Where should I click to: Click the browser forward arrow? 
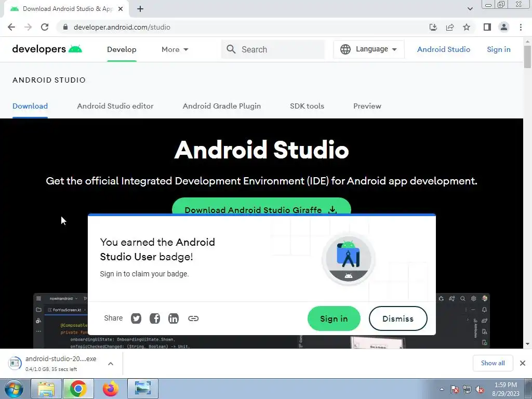[x=28, y=27]
